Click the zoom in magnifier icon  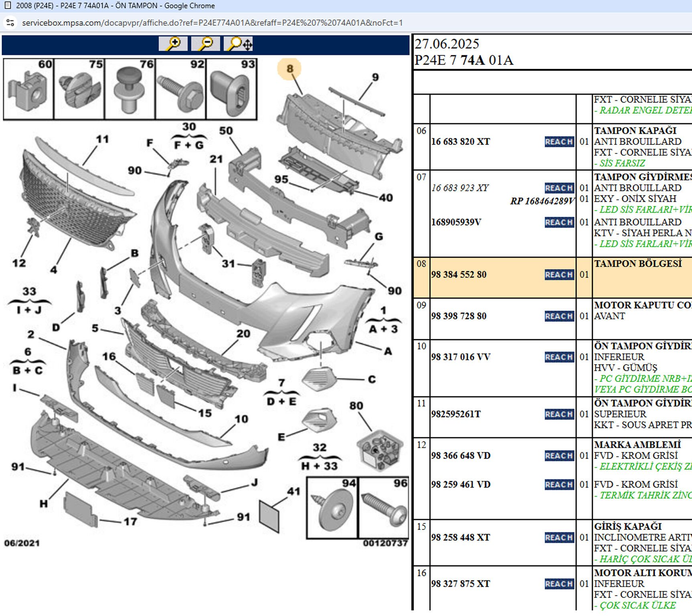[173, 43]
